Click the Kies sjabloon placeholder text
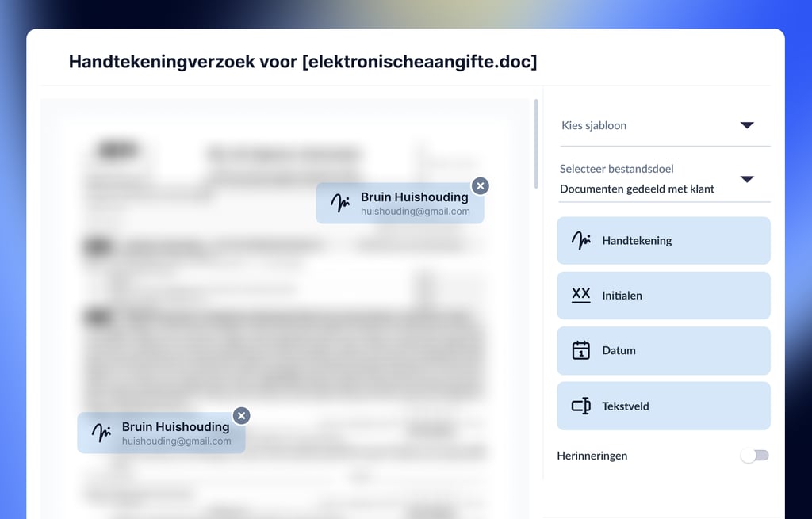The width and height of the screenshot is (812, 519). [594, 125]
